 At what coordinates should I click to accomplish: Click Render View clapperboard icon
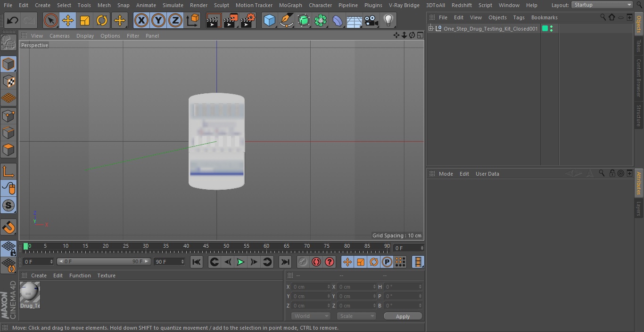tap(214, 20)
